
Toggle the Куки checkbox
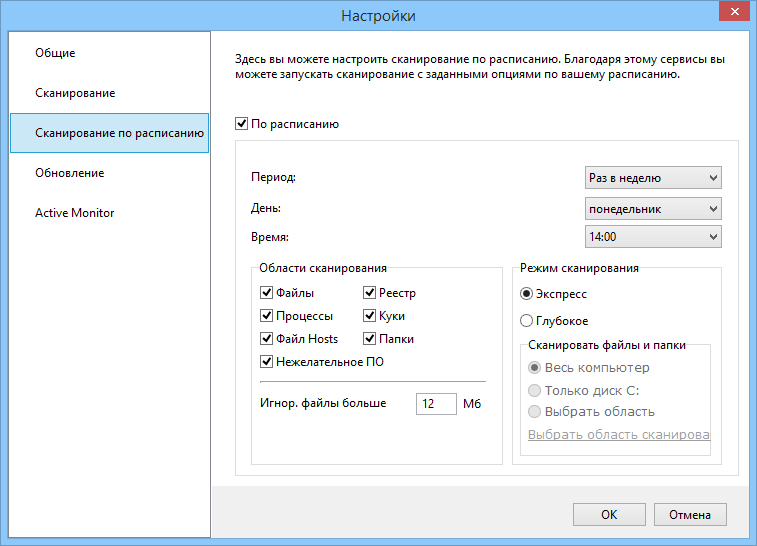[x=370, y=316]
